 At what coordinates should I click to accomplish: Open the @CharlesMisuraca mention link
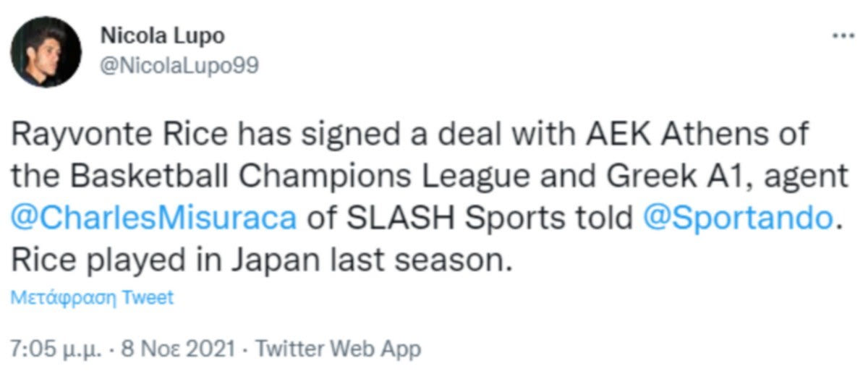[x=155, y=218]
